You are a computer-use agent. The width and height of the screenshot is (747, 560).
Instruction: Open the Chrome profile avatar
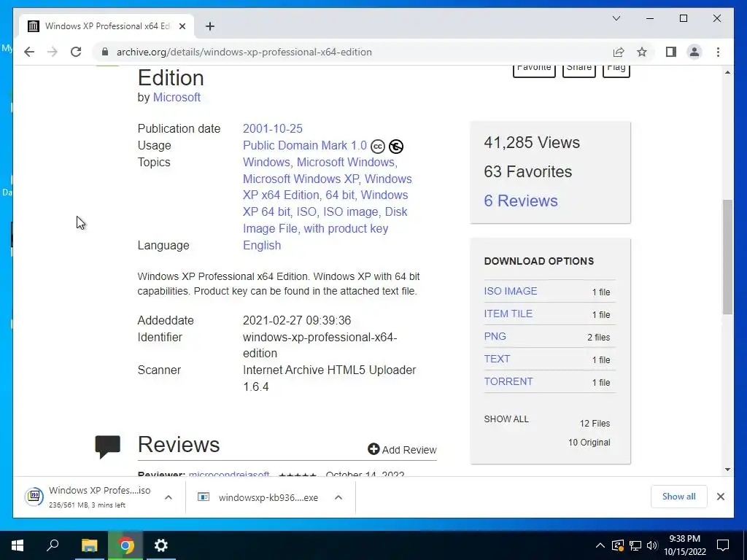tap(694, 52)
